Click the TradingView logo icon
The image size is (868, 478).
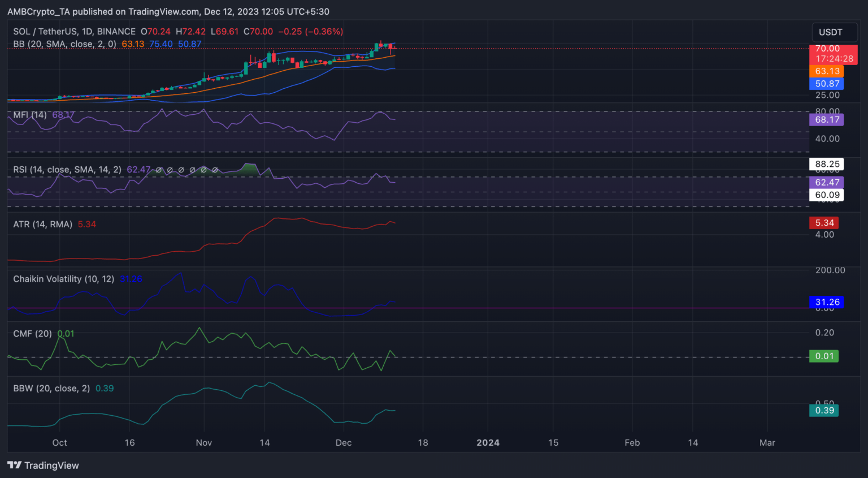15,465
